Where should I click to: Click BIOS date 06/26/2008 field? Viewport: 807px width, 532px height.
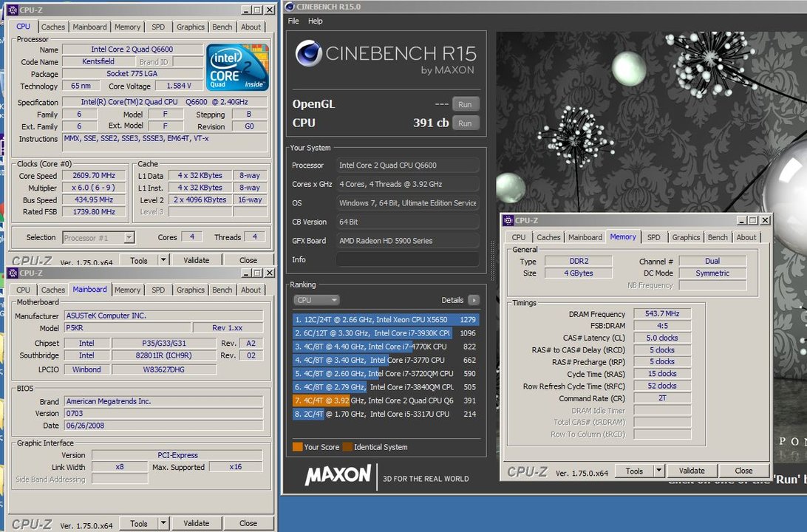tap(163, 426)
